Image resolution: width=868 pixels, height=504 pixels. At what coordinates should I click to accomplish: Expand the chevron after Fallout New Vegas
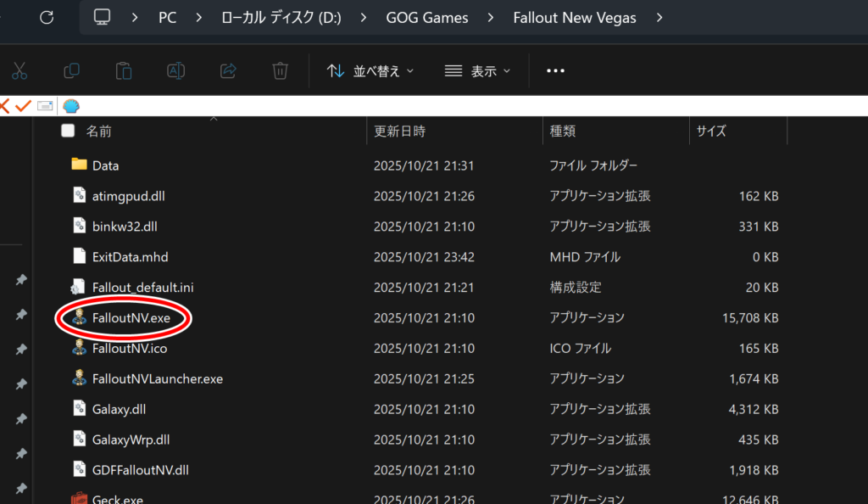coord(660,18)
